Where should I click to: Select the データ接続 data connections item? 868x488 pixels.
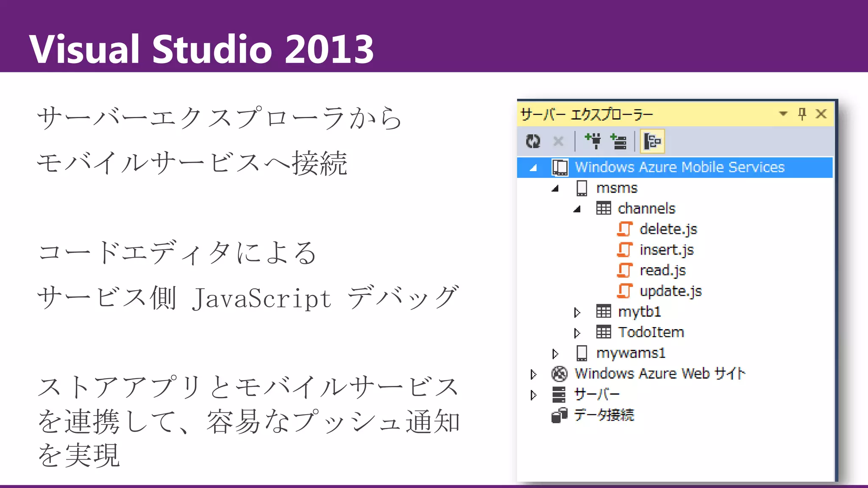[x=604, y=415]
